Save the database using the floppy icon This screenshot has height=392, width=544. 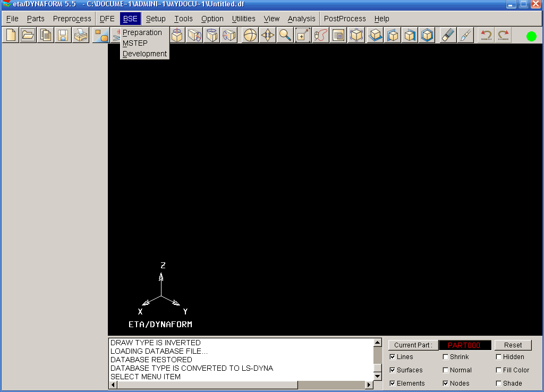[x=63, y=35]
